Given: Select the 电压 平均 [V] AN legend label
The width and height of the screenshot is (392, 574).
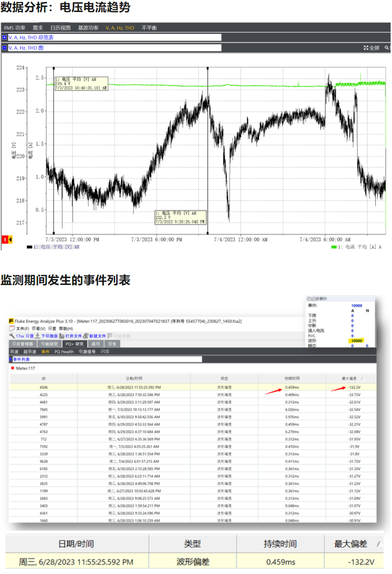Looking at the screenshot, I should tap(57, 247).
